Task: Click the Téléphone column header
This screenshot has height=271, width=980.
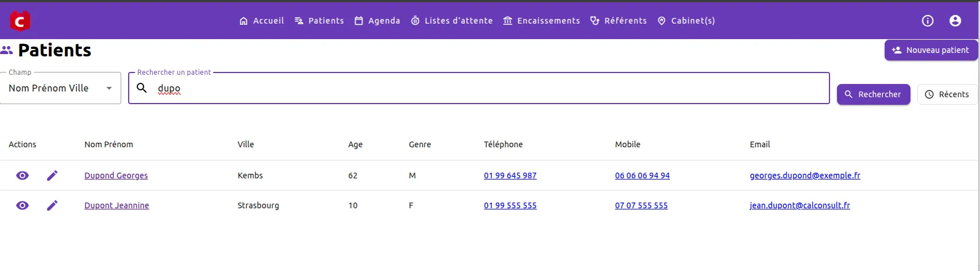Action: pos(503,144)
